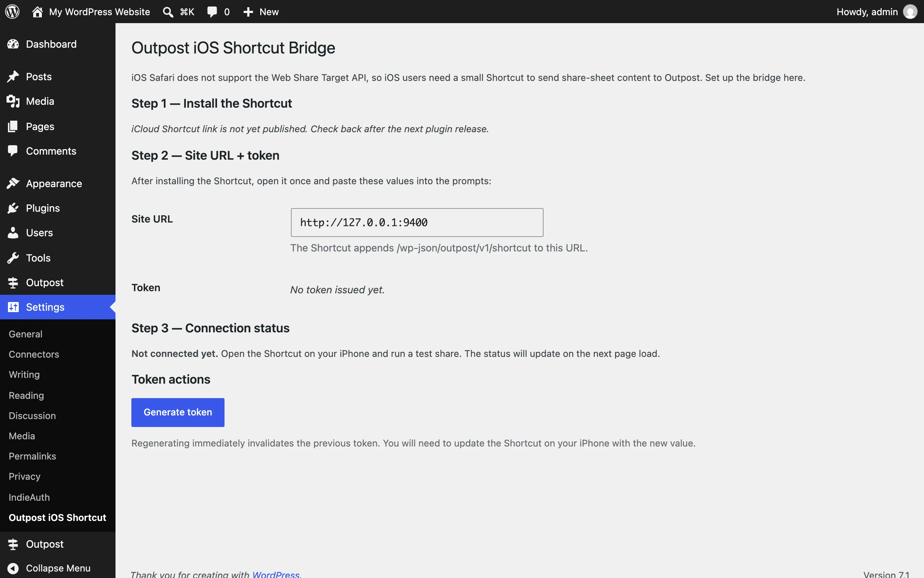Open the Plugins menu

click(x=58, y=208)
